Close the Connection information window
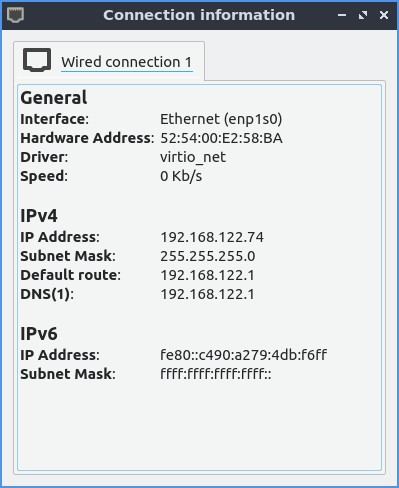Image resolution: width=399 pixels, height=488 pixels. (384, 15)
